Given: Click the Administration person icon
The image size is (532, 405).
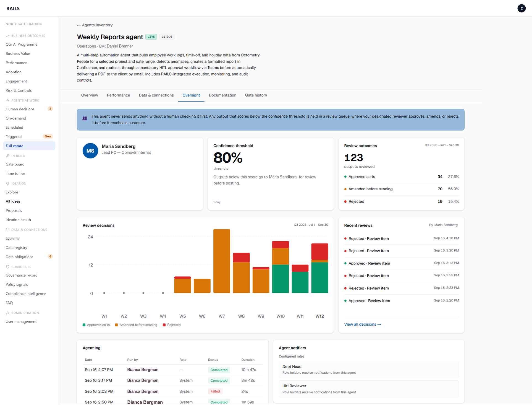Looking at the screenshot, I should tap(8, 313).
